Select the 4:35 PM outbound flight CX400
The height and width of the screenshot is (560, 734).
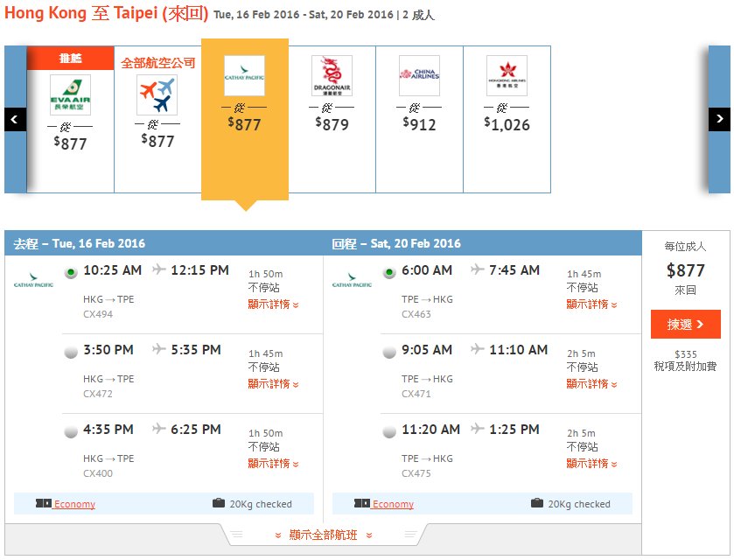[x=71, y=431]
